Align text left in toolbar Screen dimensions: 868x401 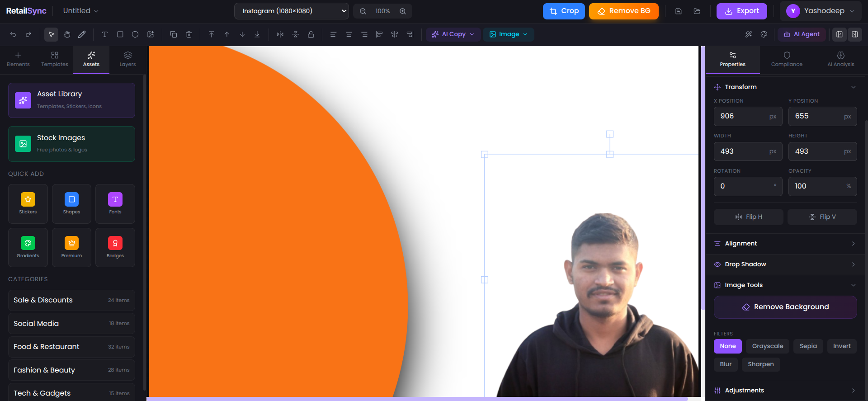[334, 34]
